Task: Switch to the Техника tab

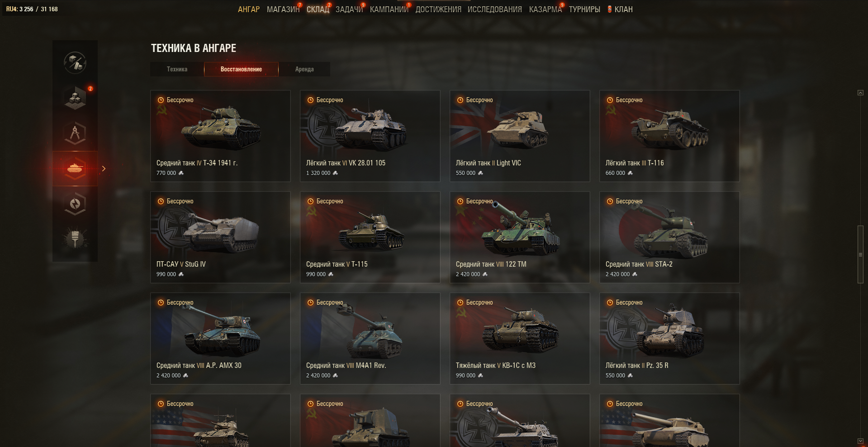Action: (177, 69)
